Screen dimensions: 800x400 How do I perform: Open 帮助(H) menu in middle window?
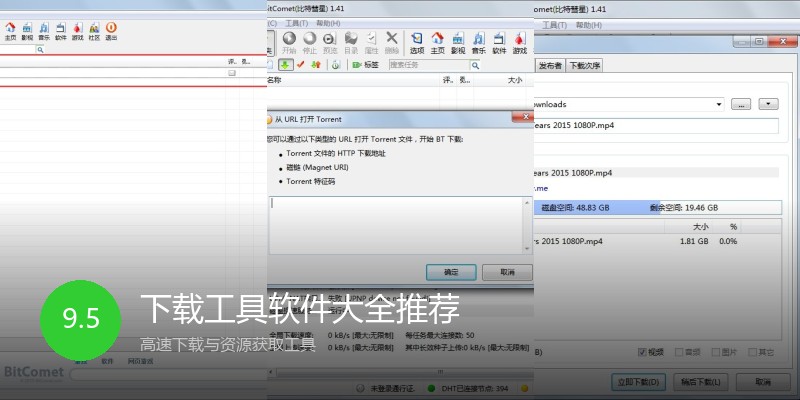(x=328, y=23)
